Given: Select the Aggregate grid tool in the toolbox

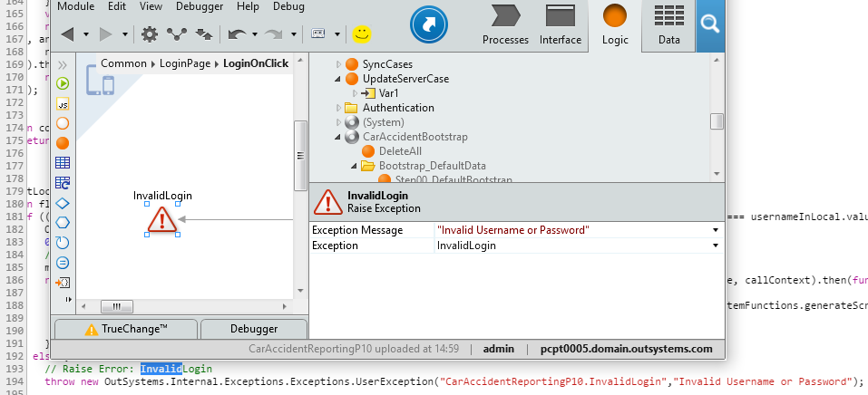Looking at the screenshot, I should tap(63, 163).
